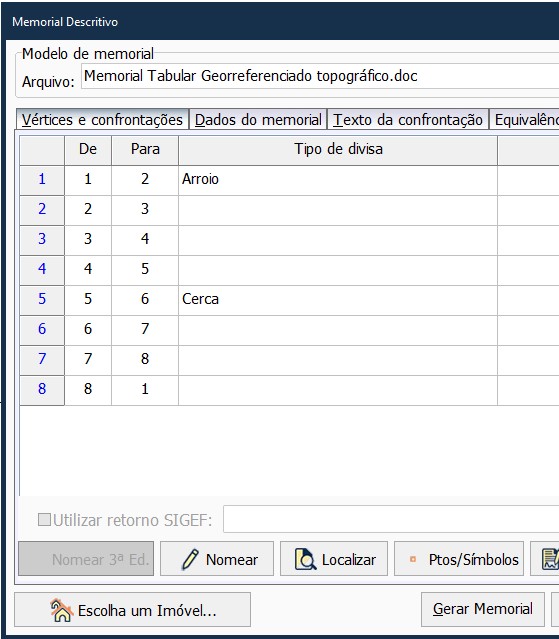559x639 pixels.
Task: Select row header 8
Action: 42,389
